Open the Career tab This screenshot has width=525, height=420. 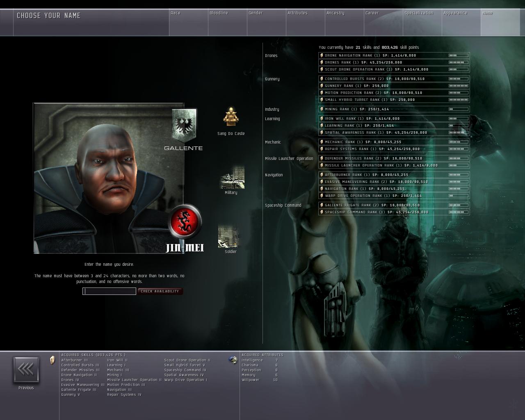click(383, 22)
